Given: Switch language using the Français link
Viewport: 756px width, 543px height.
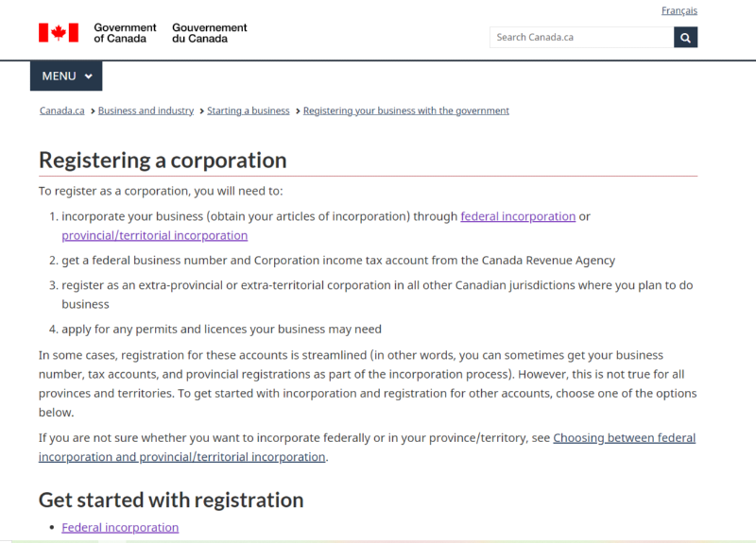Looking at the screenshot, I should tap(679, 10).
